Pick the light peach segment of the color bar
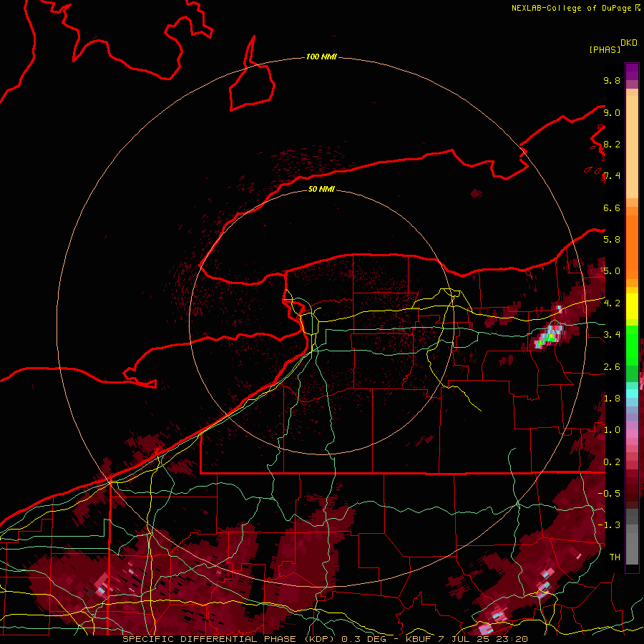Image resolution: width=644 pixels, height=644 pixels. click(632, 148)
